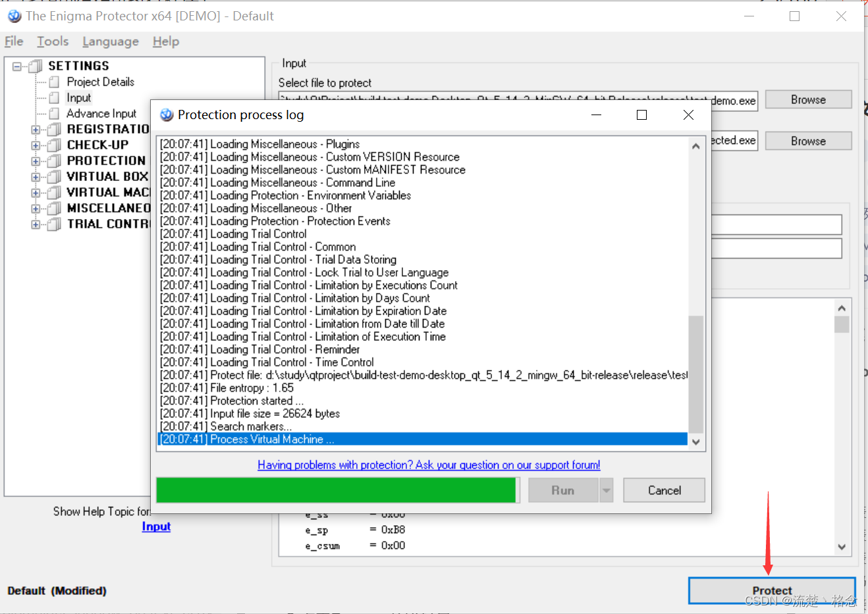Click the pages icon beside VIRTUAL MACHINE
Image resolution: width=868 pixels, height=614 pixels.
[55, 192]
